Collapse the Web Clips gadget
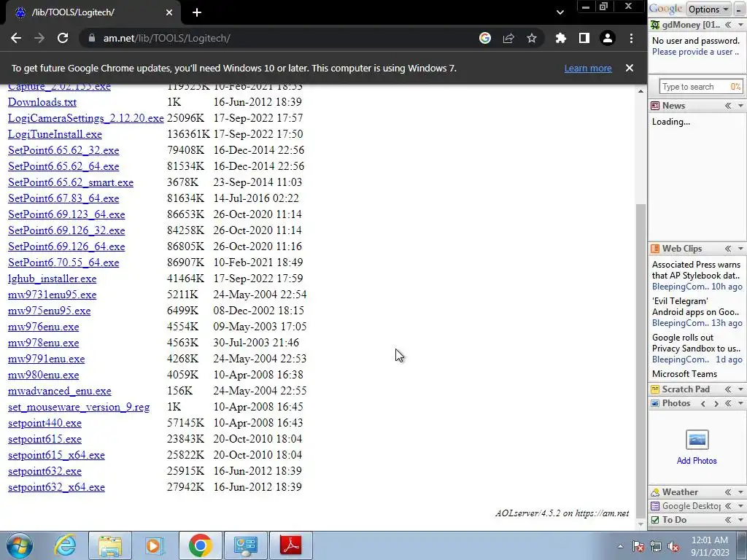Viewport: 747px width, 560px height. [x=728, y=249]
